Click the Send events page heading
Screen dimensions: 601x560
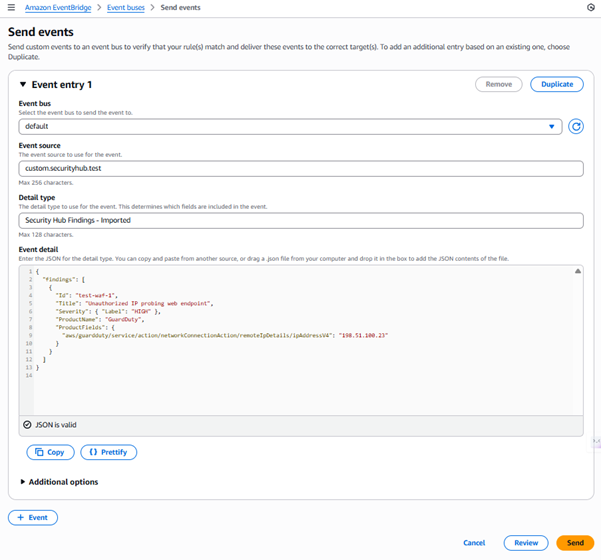point(41,32)
